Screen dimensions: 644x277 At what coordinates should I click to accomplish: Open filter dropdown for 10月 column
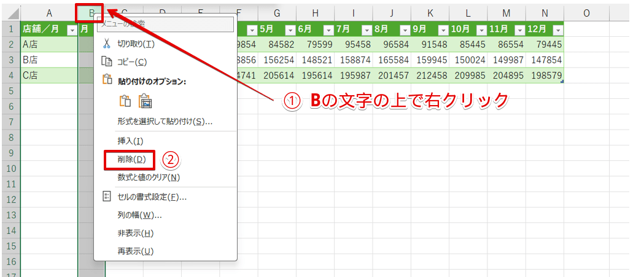coord(481,30)
